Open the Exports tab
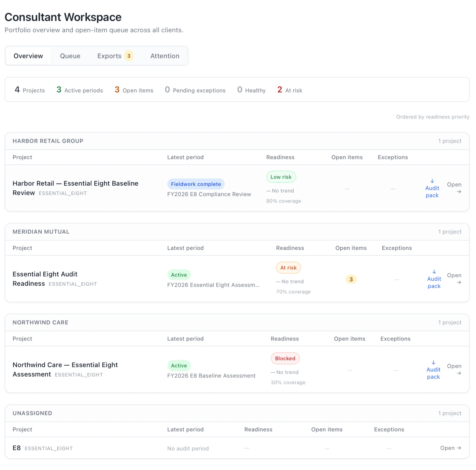This screenshot has height=470, width=476. pos(115,56)
